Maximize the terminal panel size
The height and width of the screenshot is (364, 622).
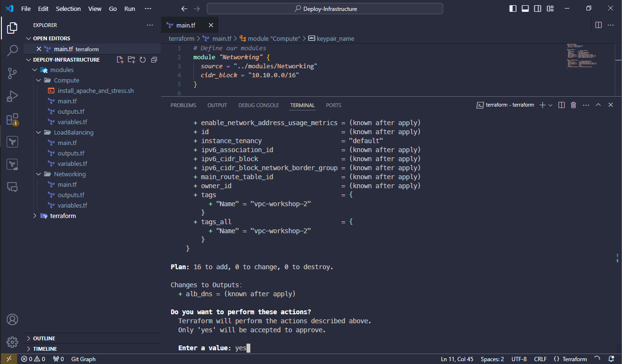pyautogui.click(x=598, y=105)
